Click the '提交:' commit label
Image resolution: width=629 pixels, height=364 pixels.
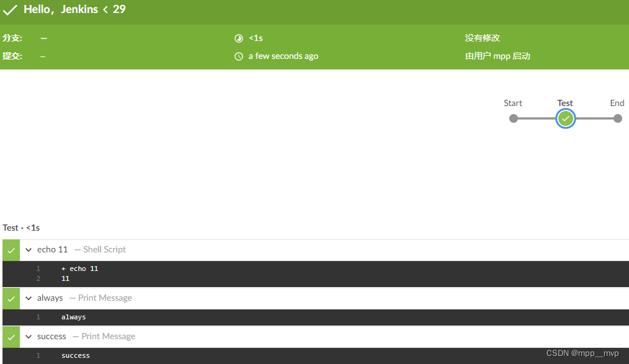tap(12, 56)
